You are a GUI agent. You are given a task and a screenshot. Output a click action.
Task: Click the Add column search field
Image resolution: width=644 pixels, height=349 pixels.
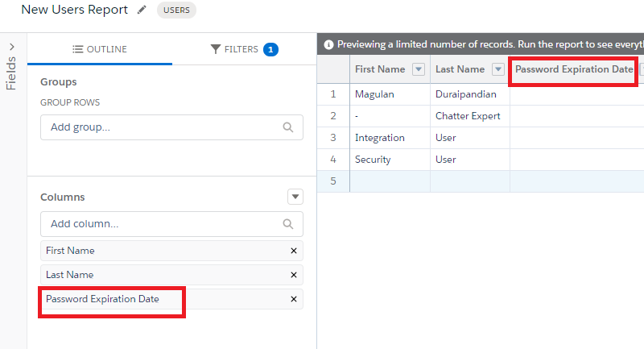tap(161, 224)
